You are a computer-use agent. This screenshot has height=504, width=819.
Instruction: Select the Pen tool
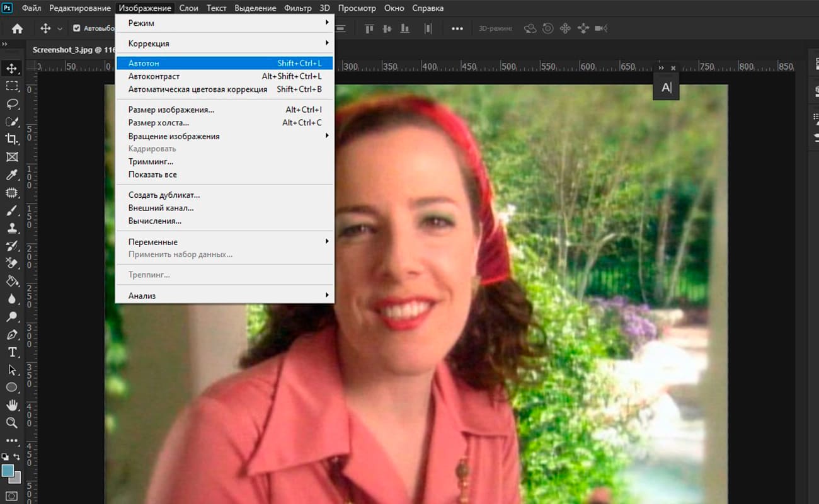pos(12,334)
